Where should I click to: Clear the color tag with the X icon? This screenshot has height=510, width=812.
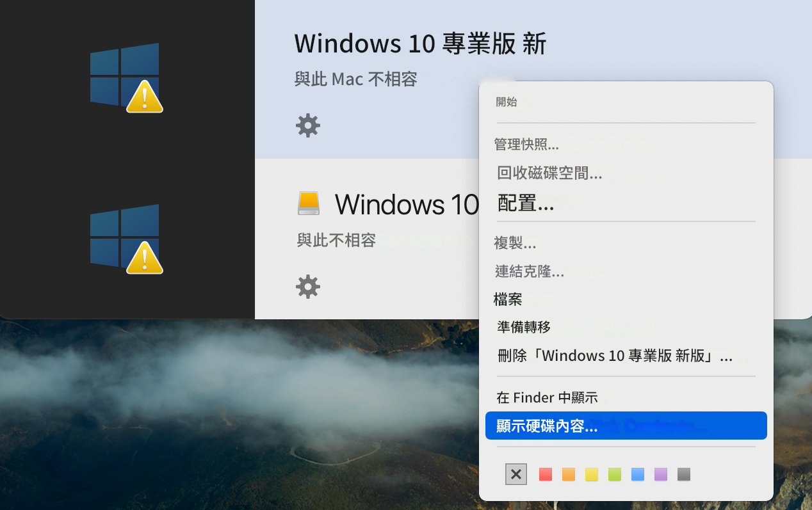coord(516,474)
